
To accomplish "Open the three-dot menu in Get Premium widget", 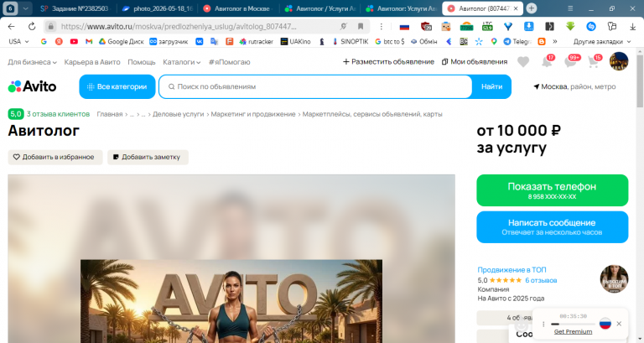I will click(x=543, y=324).
